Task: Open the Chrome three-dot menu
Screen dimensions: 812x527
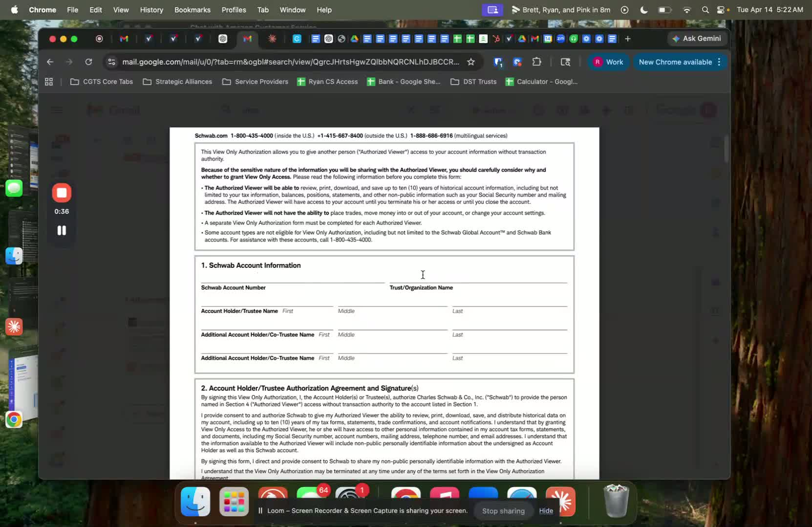Action: click(719, 62)
